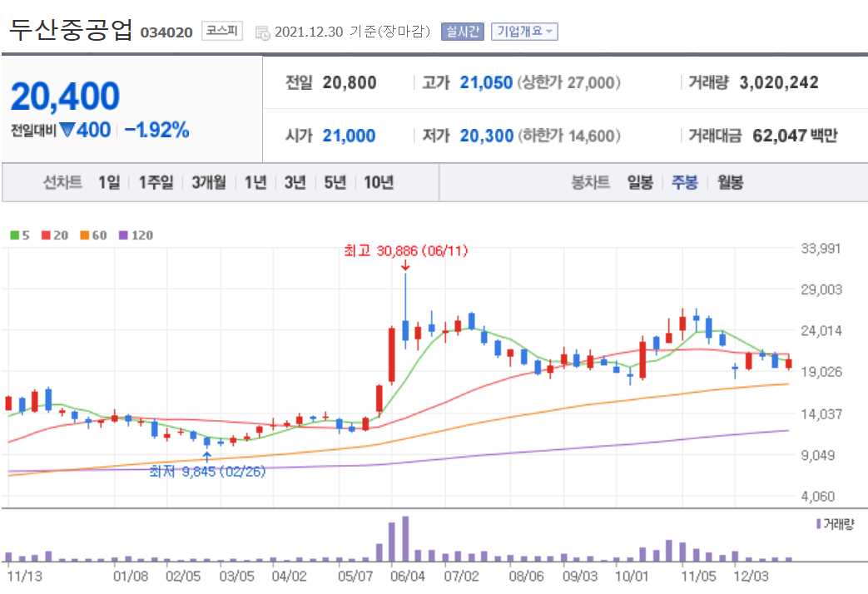Select the 3개월 line chart tab
This screenshot has width=868, height=594.
pyautogui.click(x=209, y=182)
